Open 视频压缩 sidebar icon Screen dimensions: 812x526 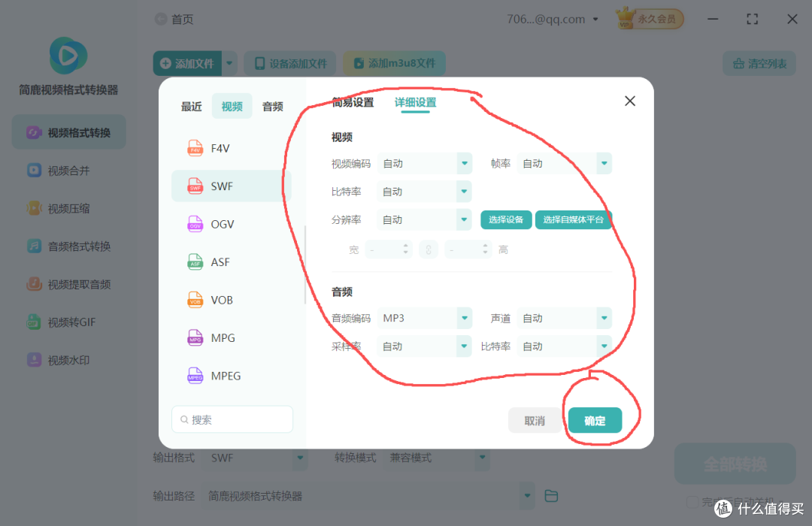coord(34,208)
